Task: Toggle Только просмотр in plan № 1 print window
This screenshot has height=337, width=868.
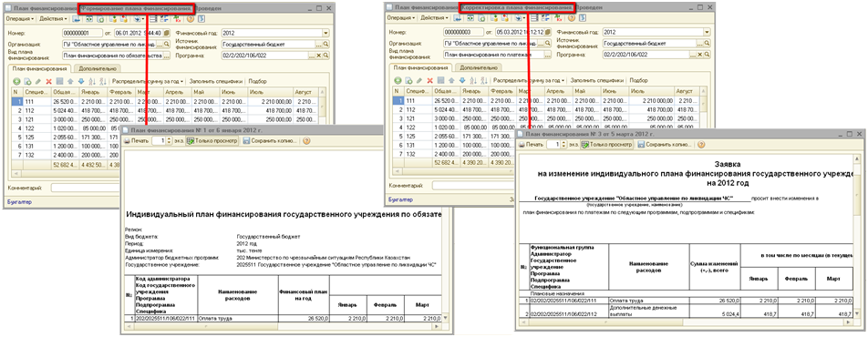Action: pos(212,141)
